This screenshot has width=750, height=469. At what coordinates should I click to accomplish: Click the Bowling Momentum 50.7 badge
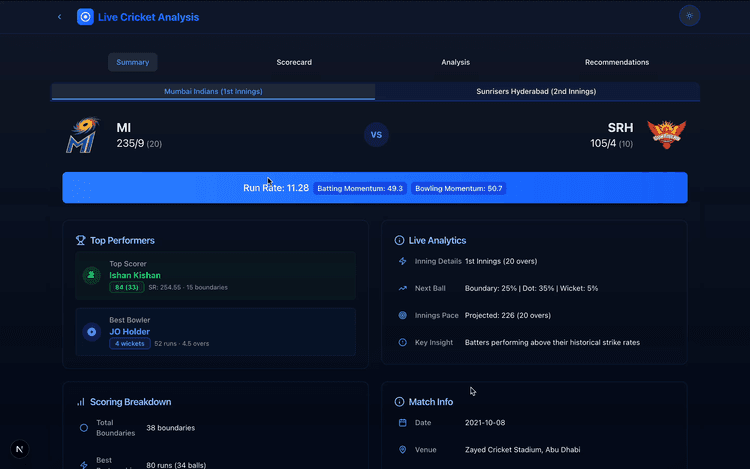(x=459, y=188)
